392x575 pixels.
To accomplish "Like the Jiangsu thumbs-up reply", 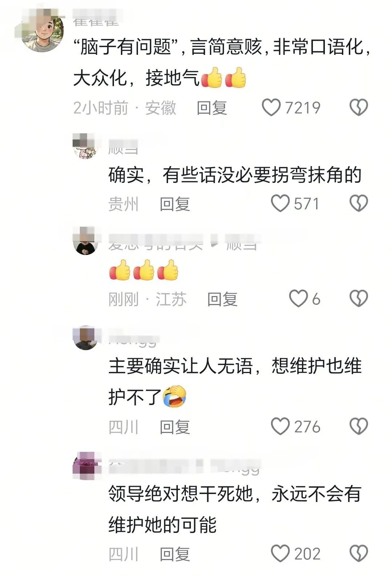I will [298, 299].
